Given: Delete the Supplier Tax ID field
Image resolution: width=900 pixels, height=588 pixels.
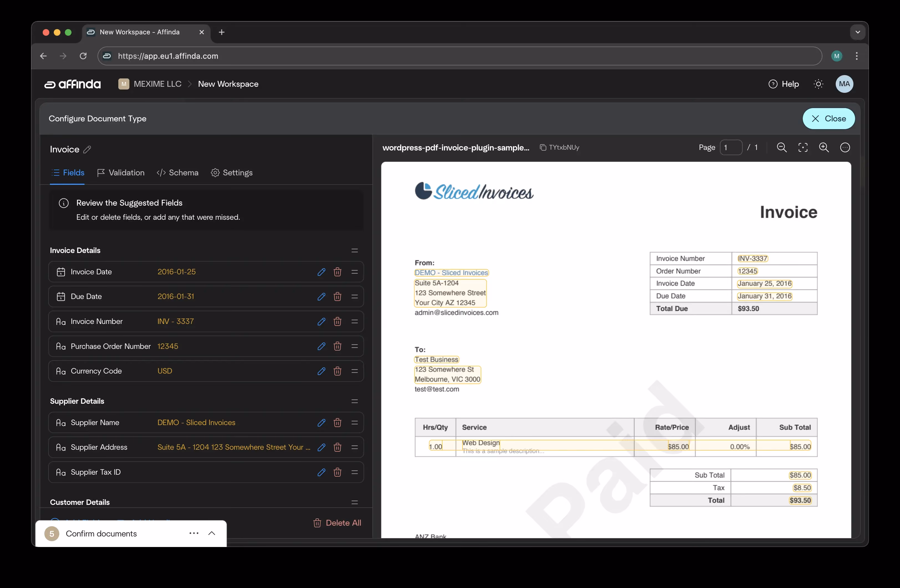Looking at the screenshot, I should click(337, 472).
